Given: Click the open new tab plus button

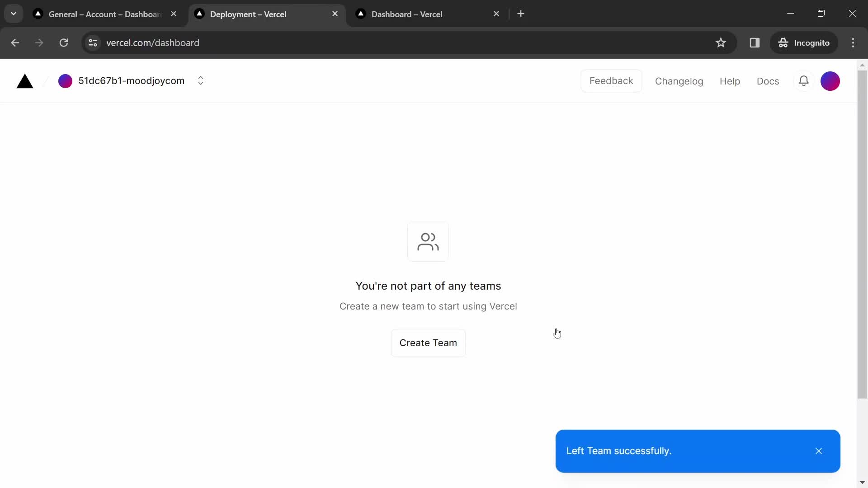Looking at the screenshot, I should pyautogui.click(x=520, y=14).
